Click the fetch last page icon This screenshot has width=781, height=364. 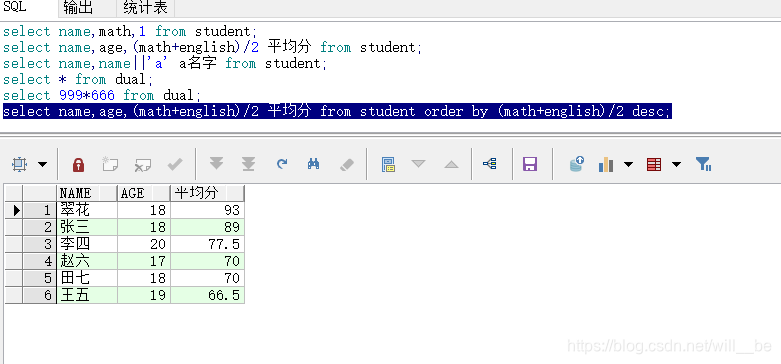249,164
